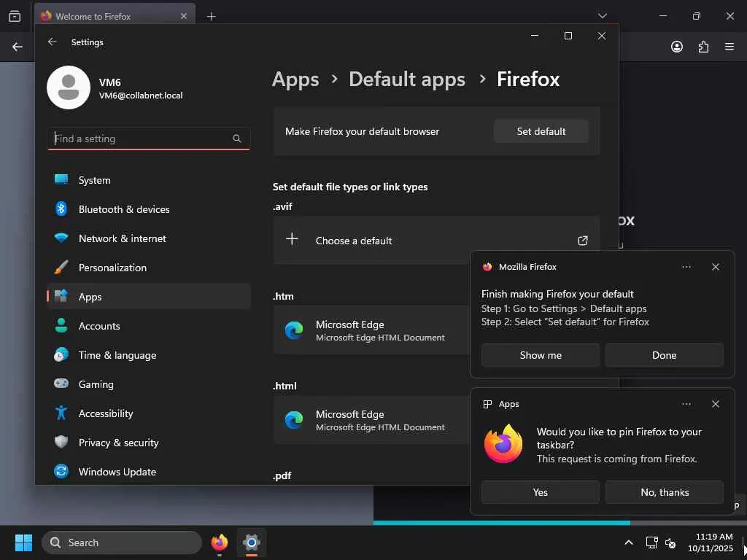This screenshot has width=747, height=560.
Task: Minimize the Settings window
Action: pos(535,36)
